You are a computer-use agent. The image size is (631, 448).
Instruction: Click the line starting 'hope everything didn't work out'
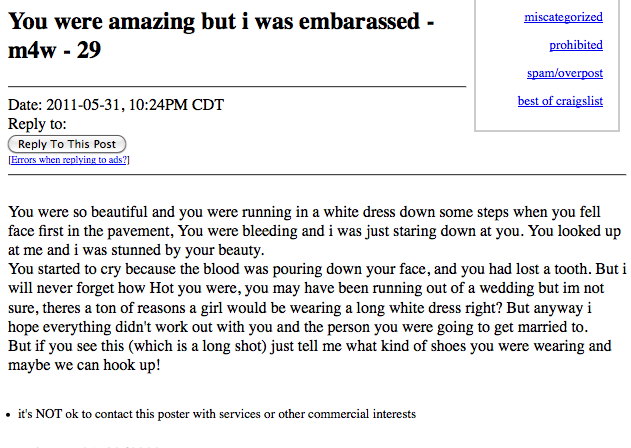(298, 327)
